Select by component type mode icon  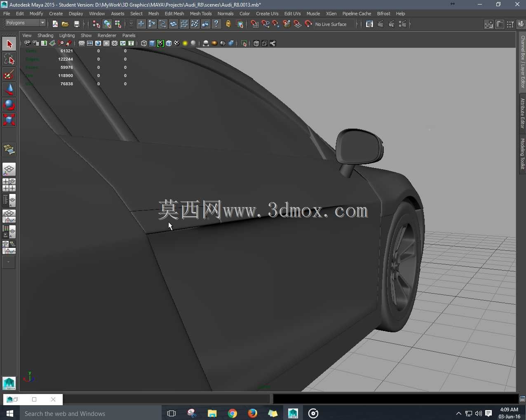(x=118, y=24)
